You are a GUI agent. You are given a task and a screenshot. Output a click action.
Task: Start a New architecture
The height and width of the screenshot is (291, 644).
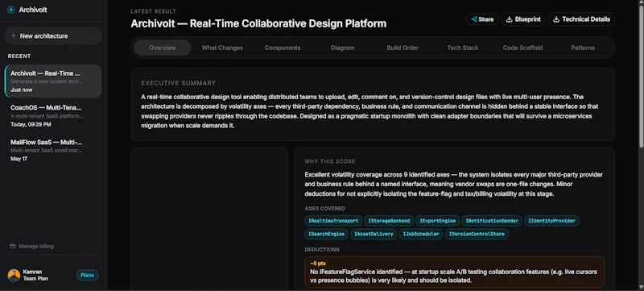tap(53, 36)
